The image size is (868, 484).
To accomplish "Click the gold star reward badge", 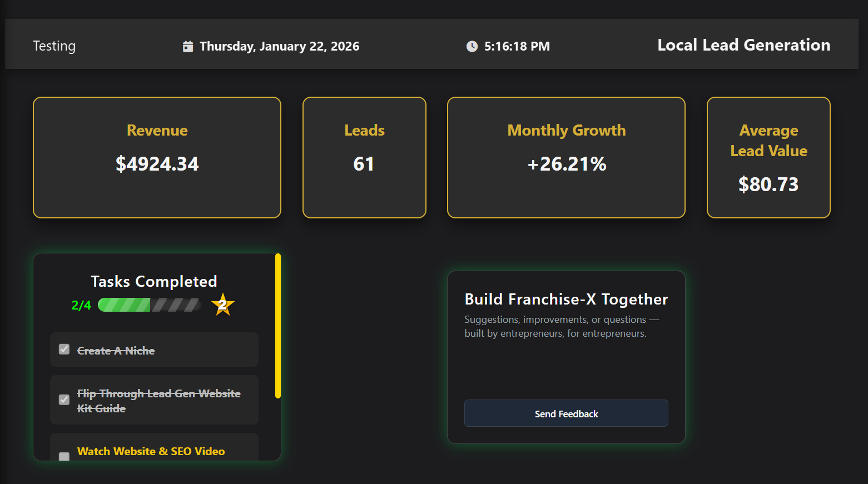I will click(222, 305).
